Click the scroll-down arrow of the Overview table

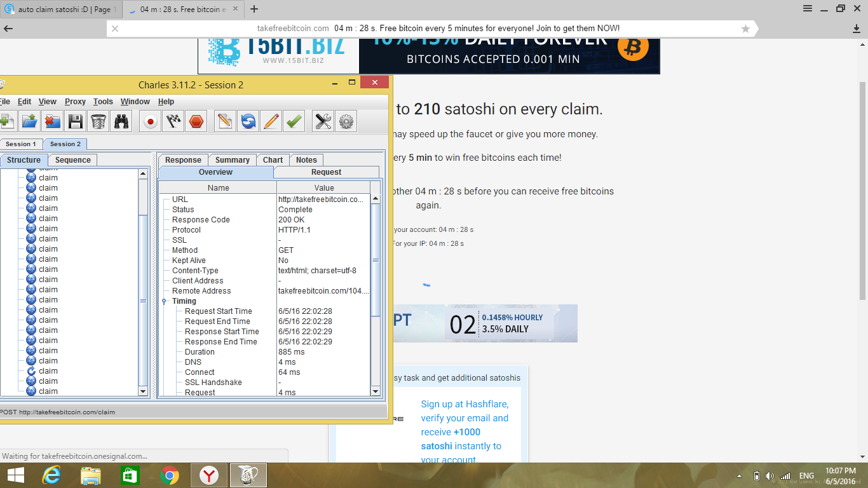pos(376,391)
